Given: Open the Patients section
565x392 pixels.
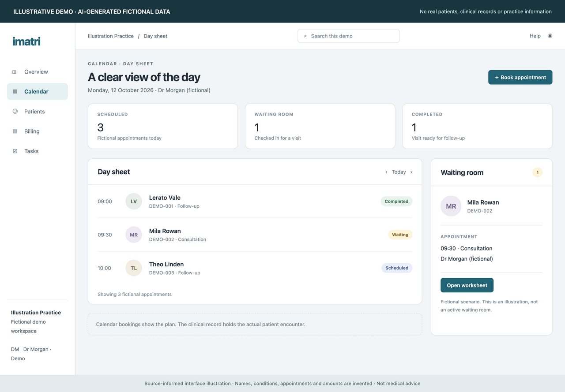Looking at the screenshot, I should point(38,112).
